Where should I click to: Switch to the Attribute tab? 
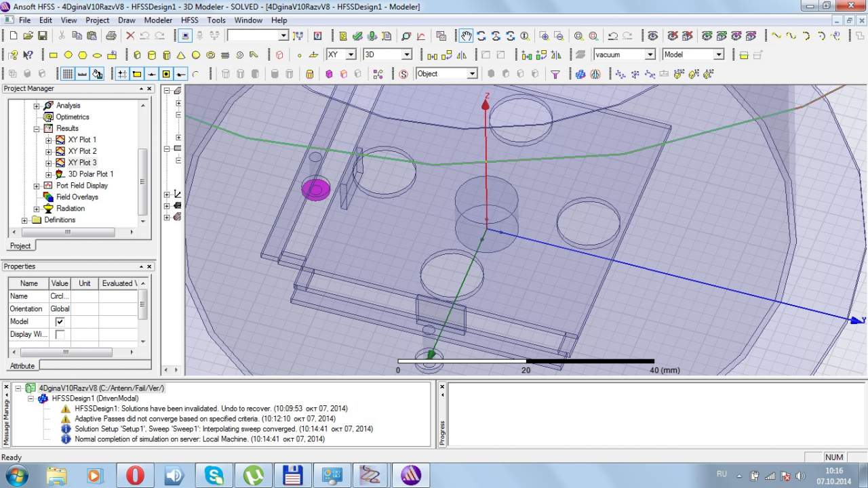pyautogui.click(x=22, y=366)
